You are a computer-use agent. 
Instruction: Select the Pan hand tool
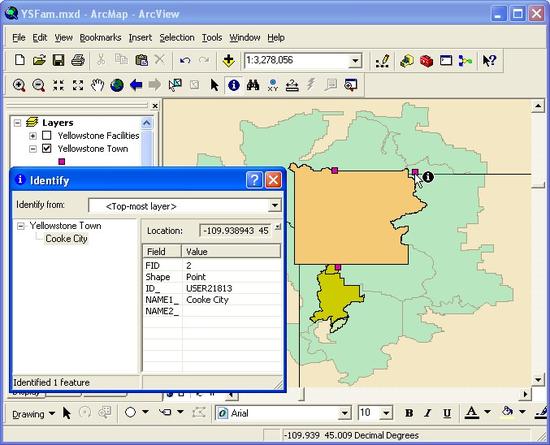97,85
